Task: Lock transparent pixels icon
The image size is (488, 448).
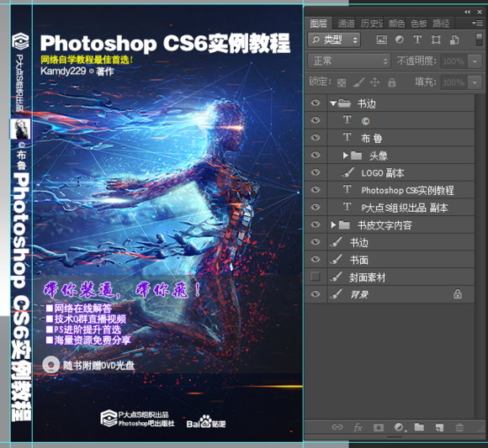Action: tap(342, 82)
